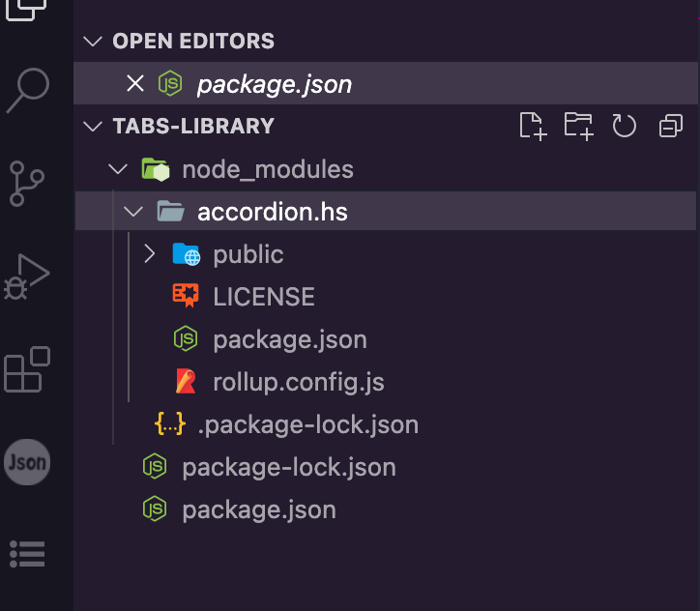Screen dimensions: 700x611
Task: Collapse the TABS-LIBRARY section
Action: (93, 127)
